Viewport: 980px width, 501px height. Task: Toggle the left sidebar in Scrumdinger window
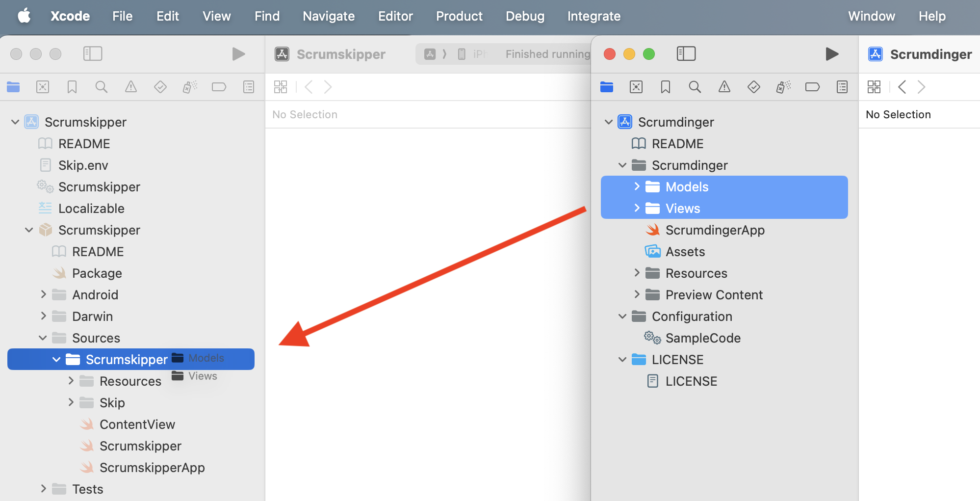click(686, 54)
